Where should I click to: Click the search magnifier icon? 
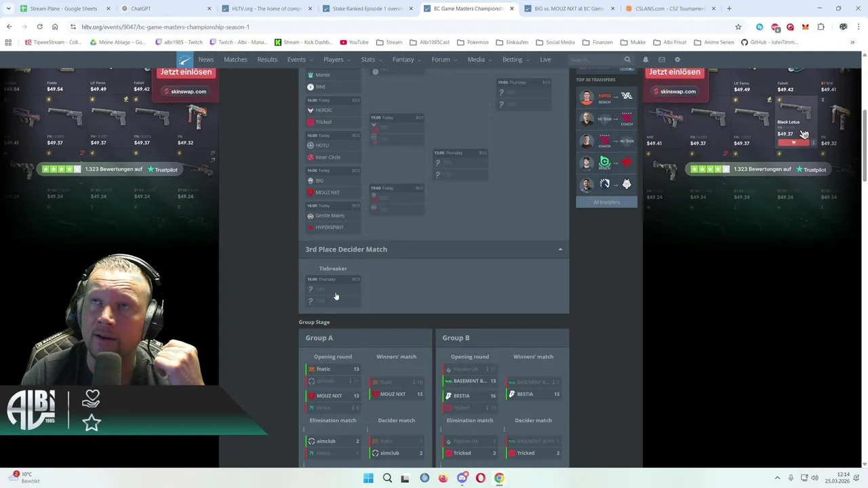click(627, 60)
